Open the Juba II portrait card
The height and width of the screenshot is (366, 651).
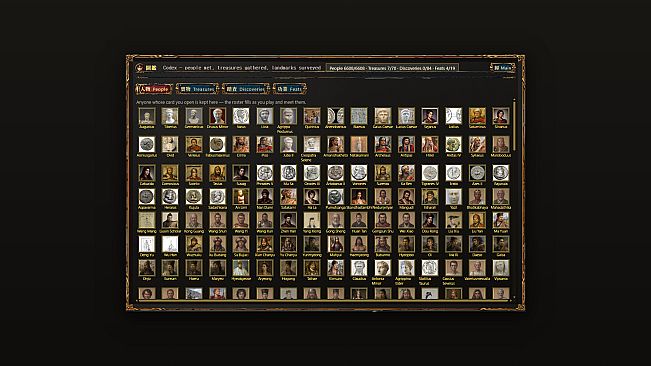288,144
